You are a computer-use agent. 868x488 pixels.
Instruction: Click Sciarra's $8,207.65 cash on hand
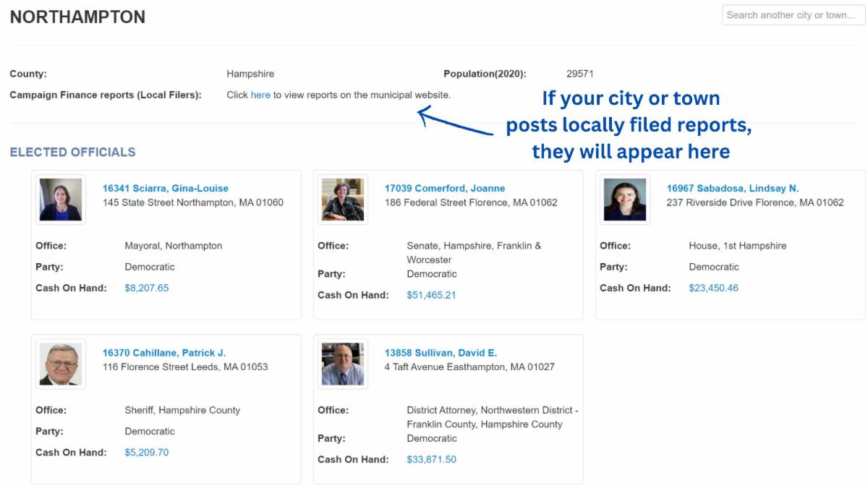[x=146, y=288]
